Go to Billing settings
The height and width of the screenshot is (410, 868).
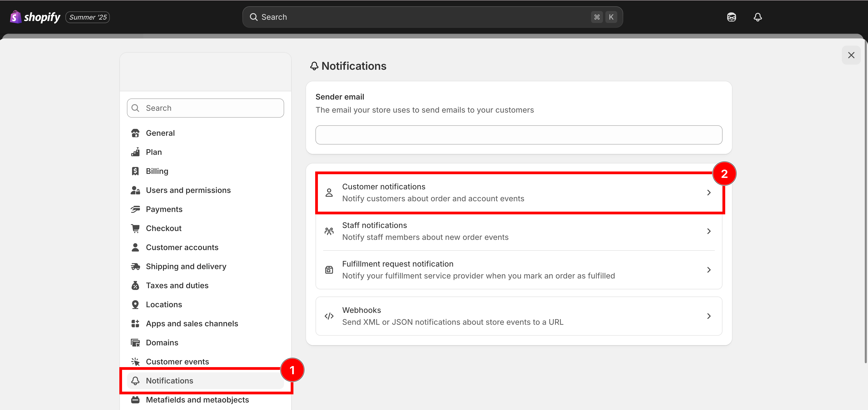[x=205, y=171]
